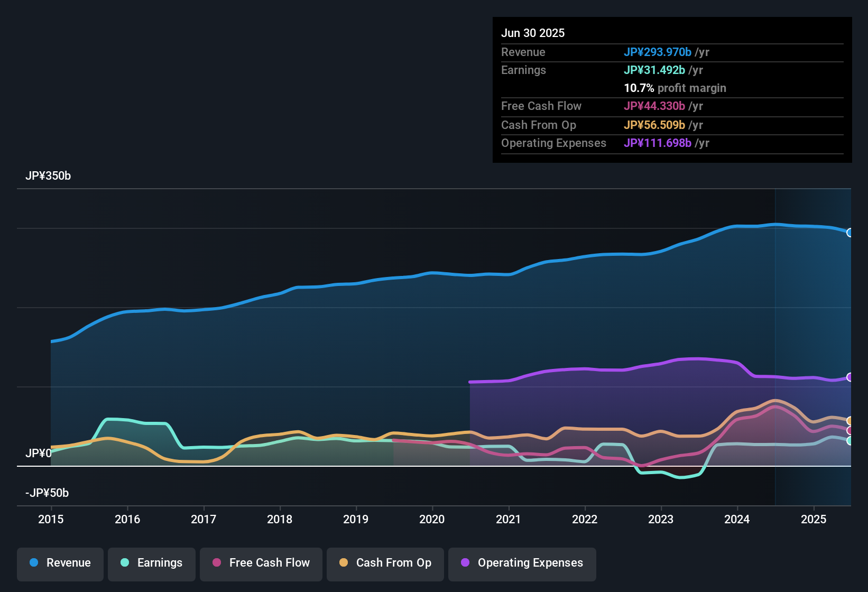Click the JP¥293.970b Revenue value

click(x=658, y=52)
